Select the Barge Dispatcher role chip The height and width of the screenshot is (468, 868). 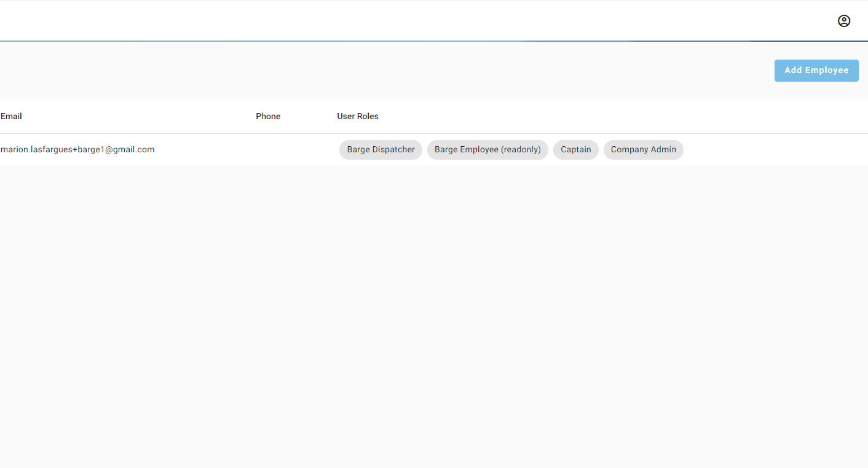pos(381,150)
